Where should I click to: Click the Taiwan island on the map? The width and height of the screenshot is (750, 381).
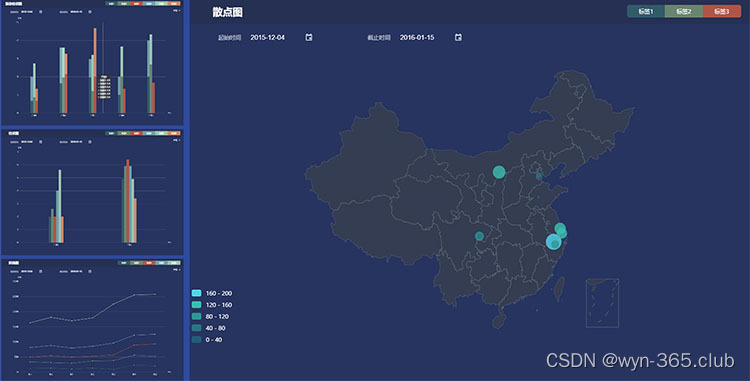pyautogui.click(x=559, y=289)
